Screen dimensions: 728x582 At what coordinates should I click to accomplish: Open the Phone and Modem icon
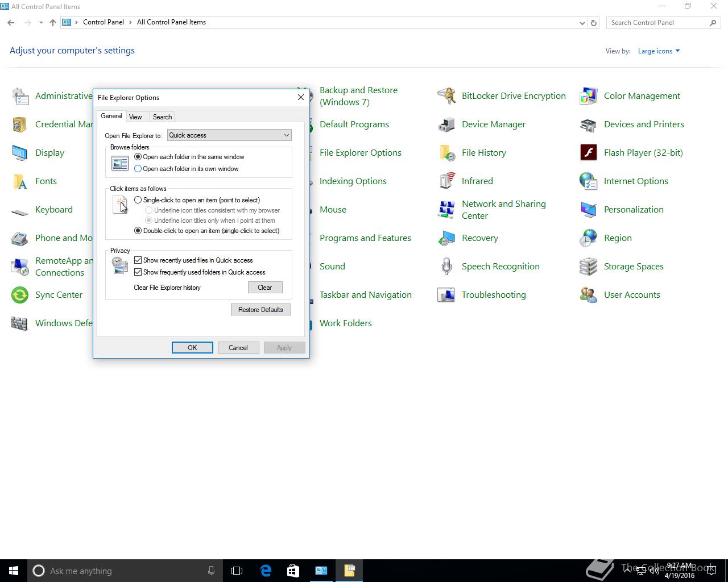click(20, 238)
